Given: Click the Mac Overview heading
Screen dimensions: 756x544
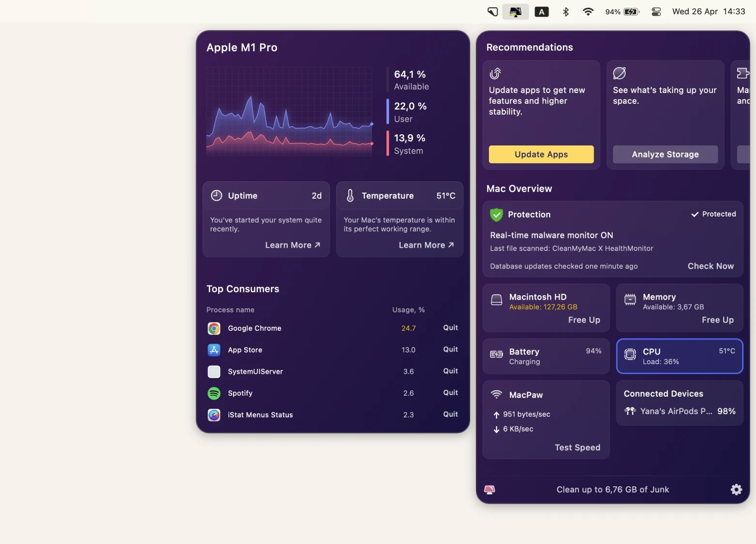Looking at the screenshot, I should (519, 189).
